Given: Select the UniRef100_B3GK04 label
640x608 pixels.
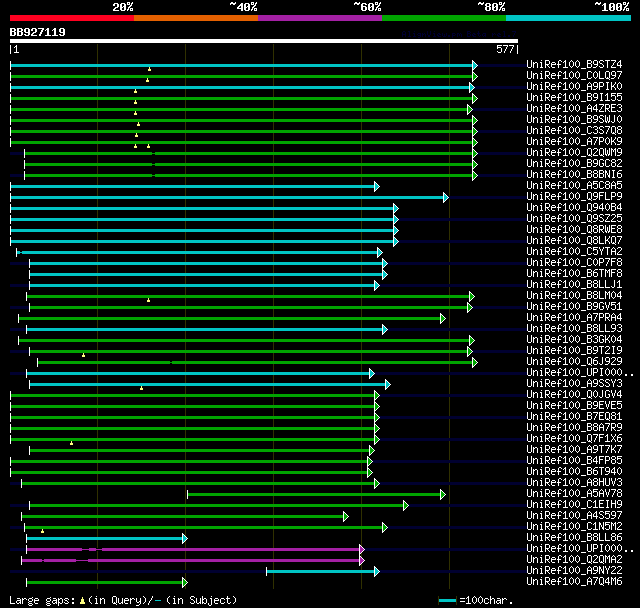Looking at the screenshot, I should tap(574, 340).
